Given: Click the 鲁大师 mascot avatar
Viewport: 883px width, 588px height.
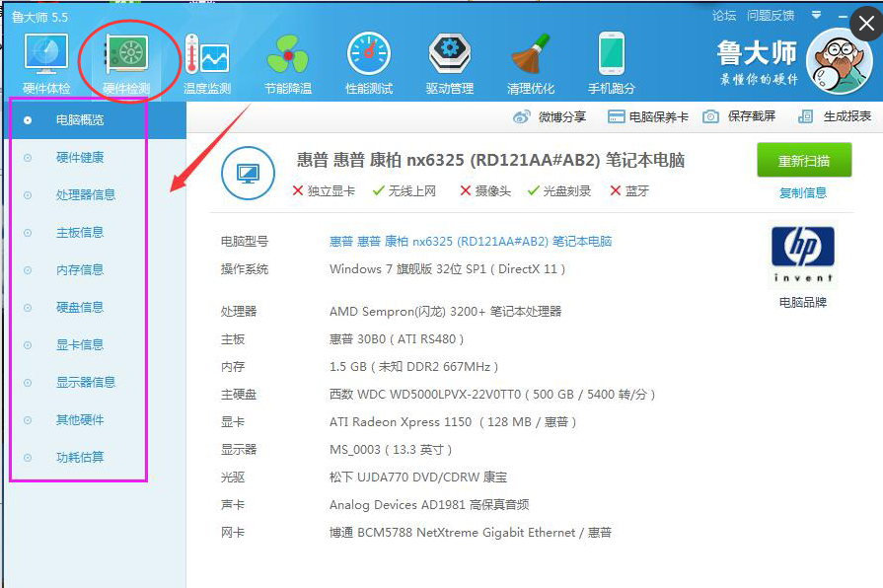Looking at the screenshot, I should [839, 61].
